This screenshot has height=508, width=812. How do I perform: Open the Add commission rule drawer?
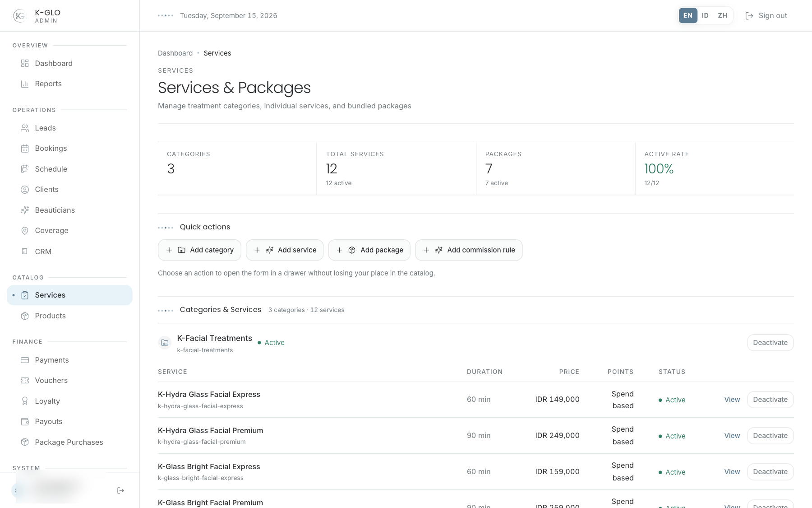469,250
